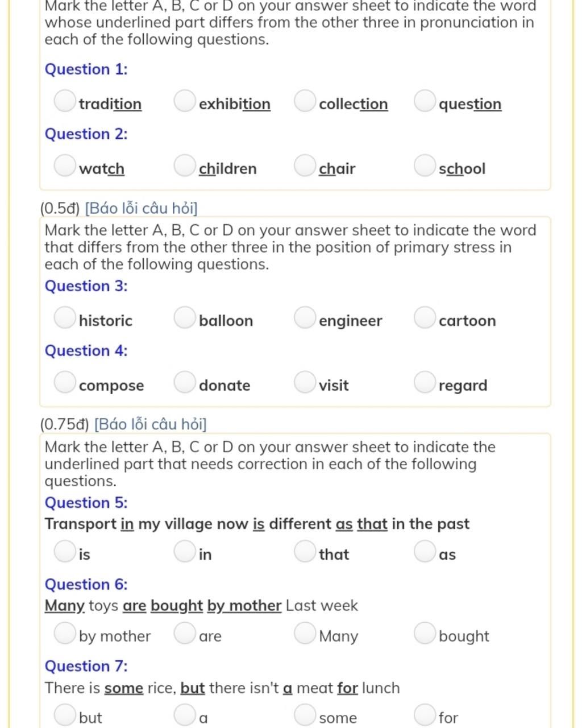Pick 'regard' as Question 4 answer
The height and width of the screenshot is (728, 582).
425,382
